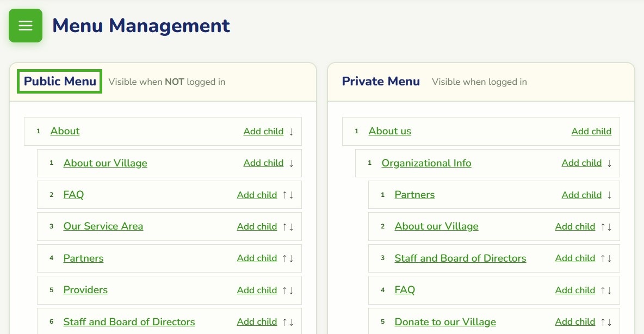Open the green hamburger menu button
This screenshot has width=644, height=334.
(x=26, y=26)
